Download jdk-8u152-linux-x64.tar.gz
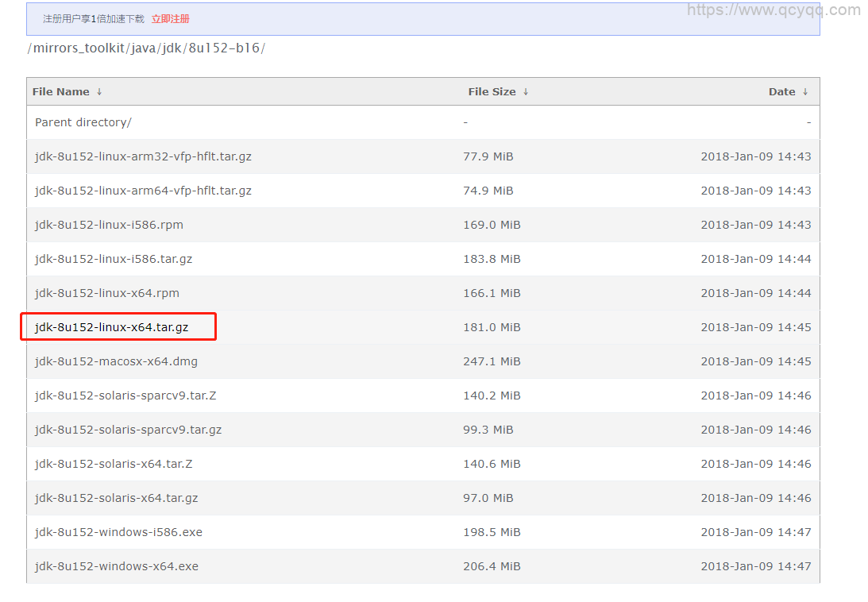Screen dimensions: 868x602 pyautogui.click(x=112, y=327)
